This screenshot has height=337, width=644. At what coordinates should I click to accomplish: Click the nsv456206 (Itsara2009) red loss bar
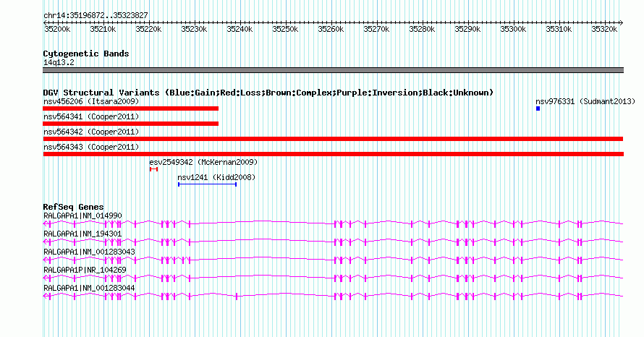(130, 108)
